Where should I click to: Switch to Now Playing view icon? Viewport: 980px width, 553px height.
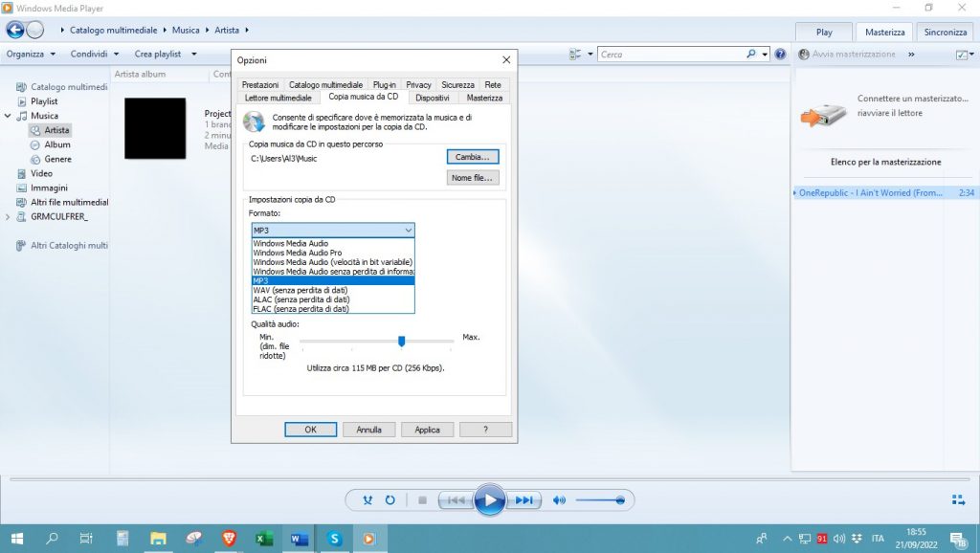(958, 499)
